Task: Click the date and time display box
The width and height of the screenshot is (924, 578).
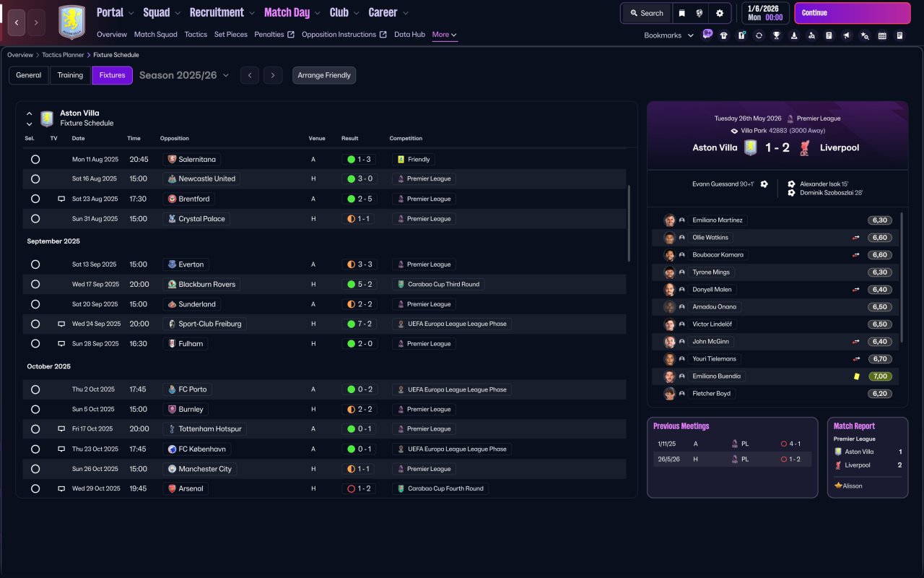Action: [765, 13]
